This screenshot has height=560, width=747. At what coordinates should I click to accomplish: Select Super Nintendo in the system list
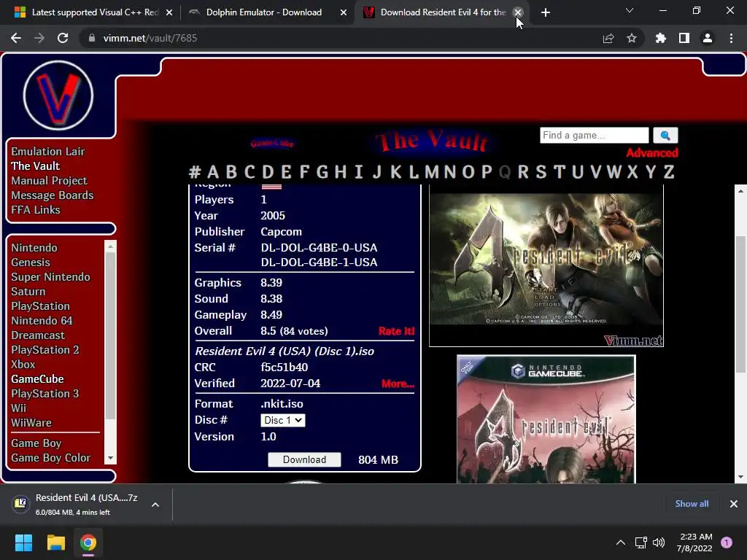[x=50, y=277]
